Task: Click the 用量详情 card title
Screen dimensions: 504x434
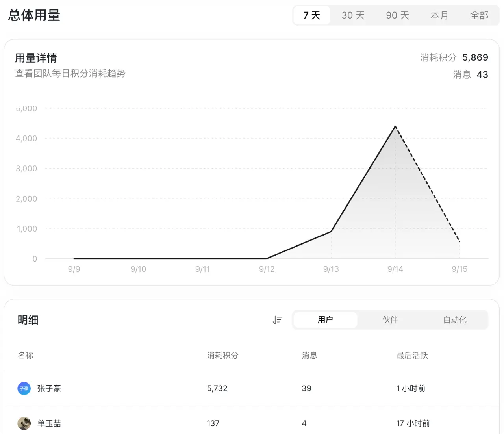Action: (x=36, y=58)
